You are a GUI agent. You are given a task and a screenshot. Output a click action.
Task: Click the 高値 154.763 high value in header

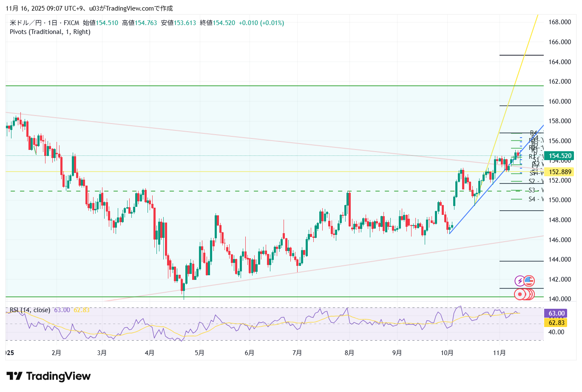[139, 23]
